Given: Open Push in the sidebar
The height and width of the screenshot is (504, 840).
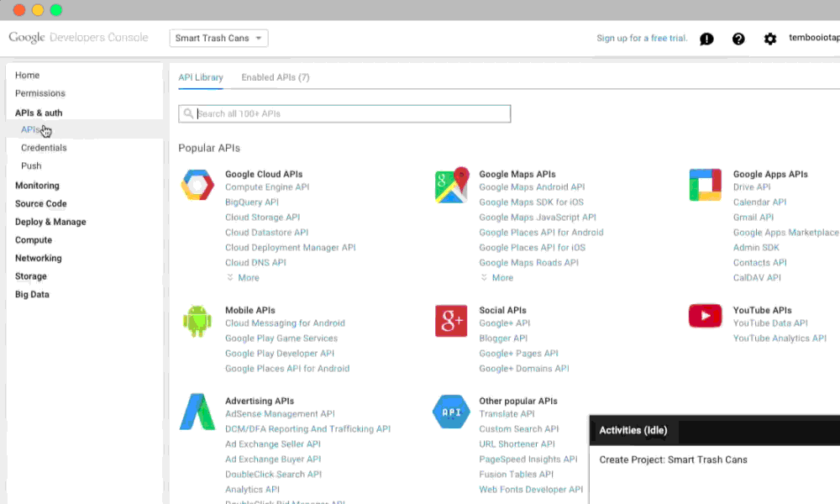Looking at the screenshot, I should (x=31, y=166).
